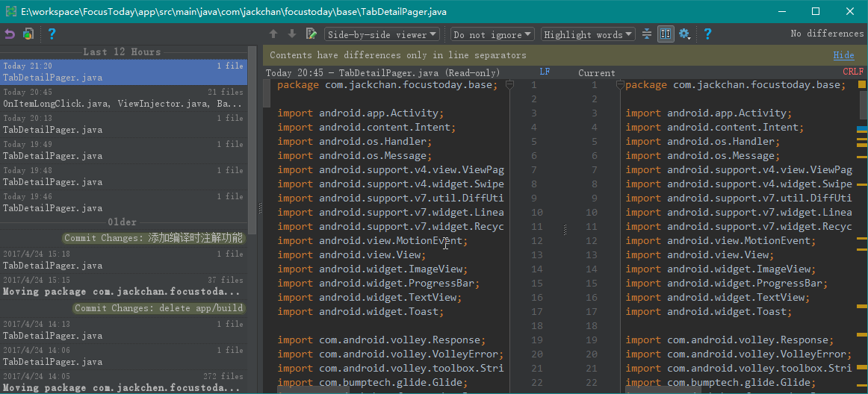Select the Today 21:20 TabDetailPager.java revision
868x394 pixels.
(123, 72)
